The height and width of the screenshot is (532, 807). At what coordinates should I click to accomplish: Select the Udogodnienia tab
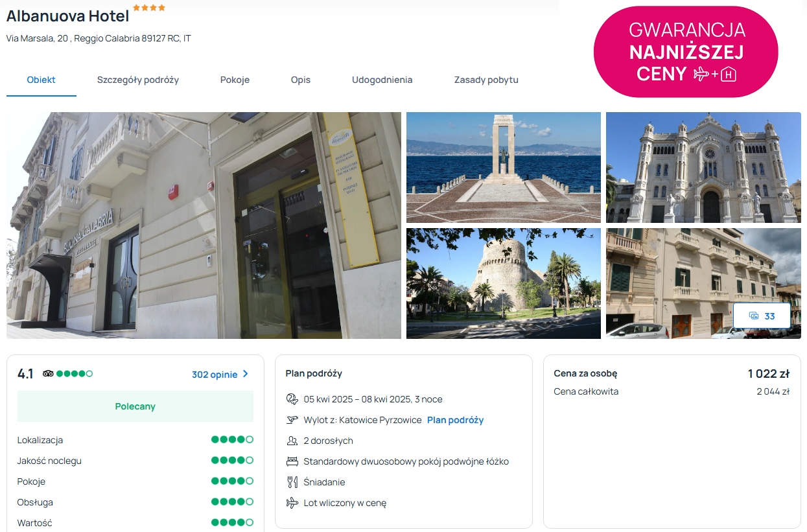[x=382, y=80]
